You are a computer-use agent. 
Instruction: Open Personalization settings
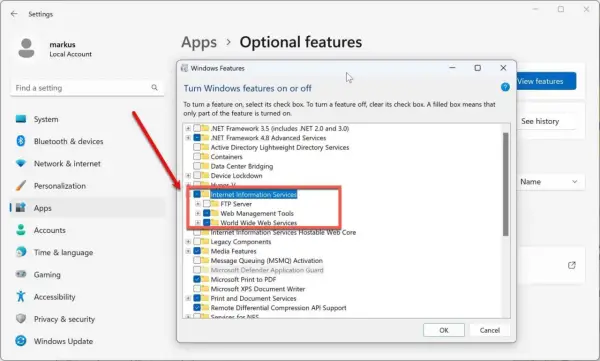click(x=87, y=186)
